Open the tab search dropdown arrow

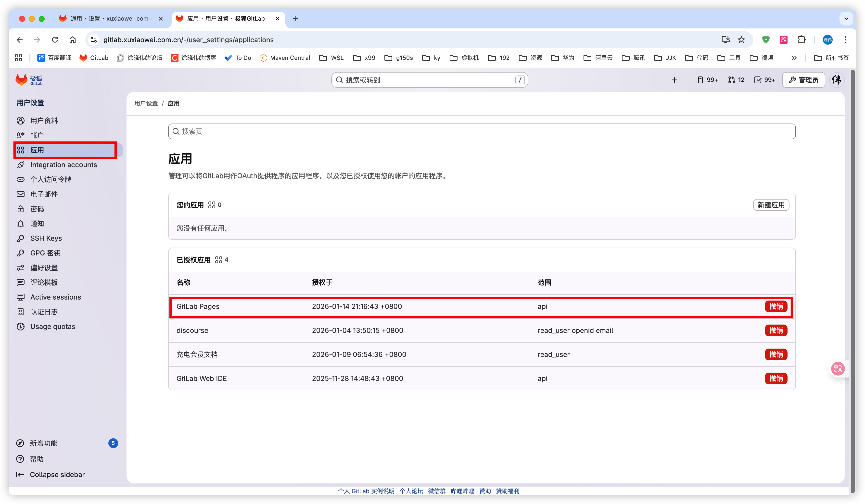pyautogui.click(x=846, y=19)
